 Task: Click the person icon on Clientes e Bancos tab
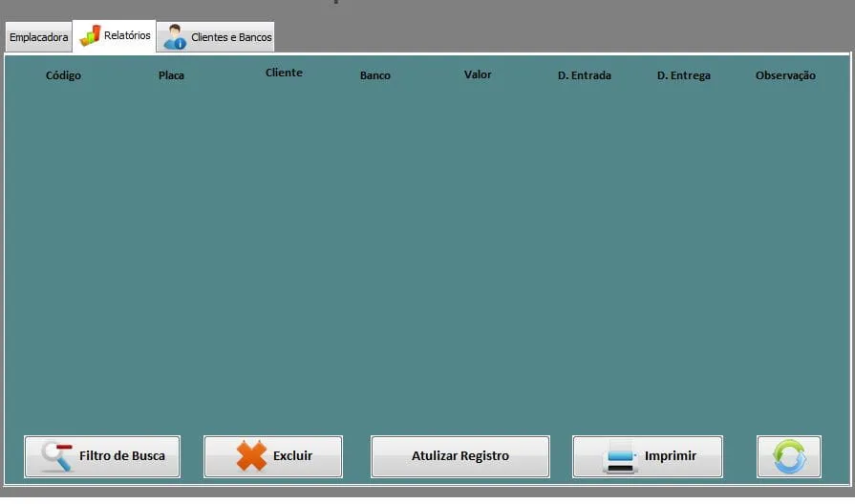[x=175, y=37]
